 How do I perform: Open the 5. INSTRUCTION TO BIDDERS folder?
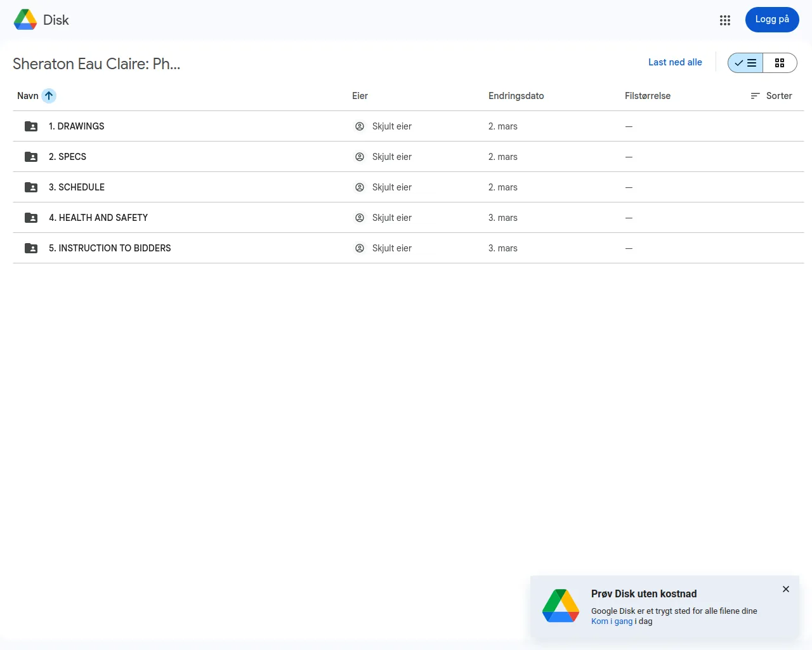pyautogui.click(x=110, y=248)
